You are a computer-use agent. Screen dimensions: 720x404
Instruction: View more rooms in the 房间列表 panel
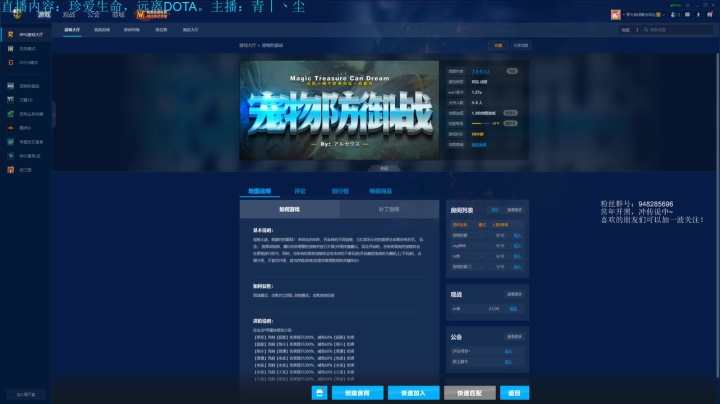pos(514,210)
